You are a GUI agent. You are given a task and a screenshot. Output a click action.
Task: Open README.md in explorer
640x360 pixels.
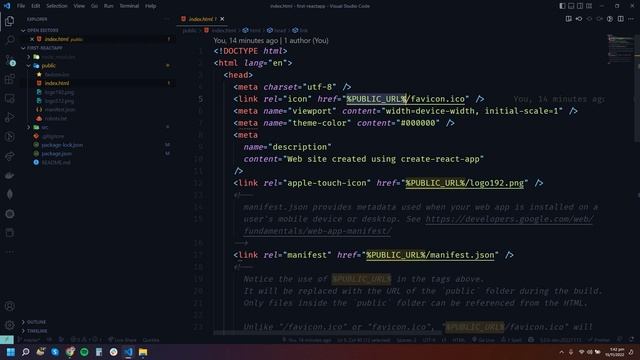pyautogui.click(x=56, y=162)
